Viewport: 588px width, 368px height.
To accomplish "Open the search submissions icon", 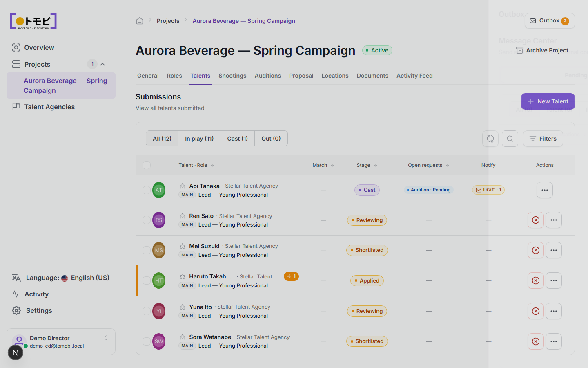I will (510, 139).
